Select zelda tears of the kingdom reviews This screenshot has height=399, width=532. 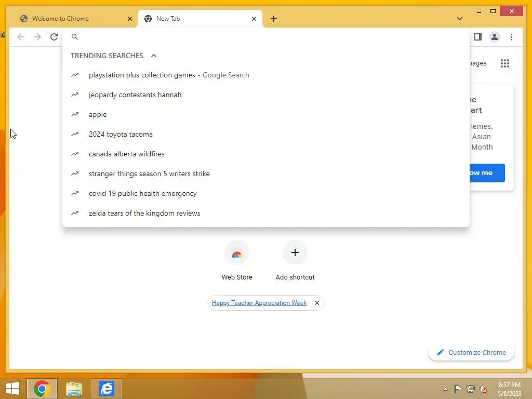tap(266, 213)
